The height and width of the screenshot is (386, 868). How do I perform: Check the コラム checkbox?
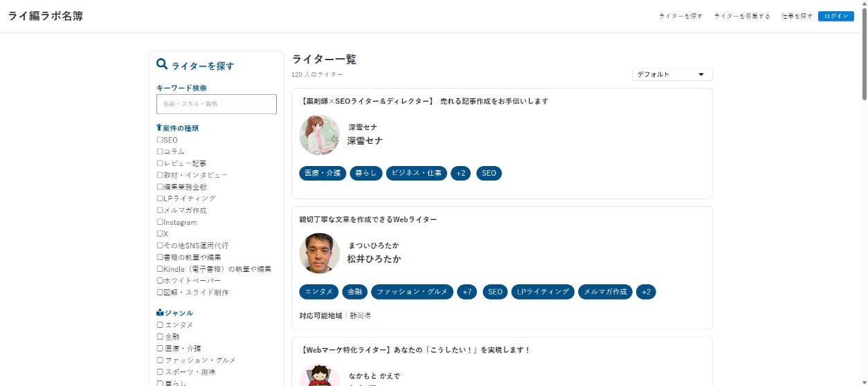pyautogui.click(x=160, y=151)
